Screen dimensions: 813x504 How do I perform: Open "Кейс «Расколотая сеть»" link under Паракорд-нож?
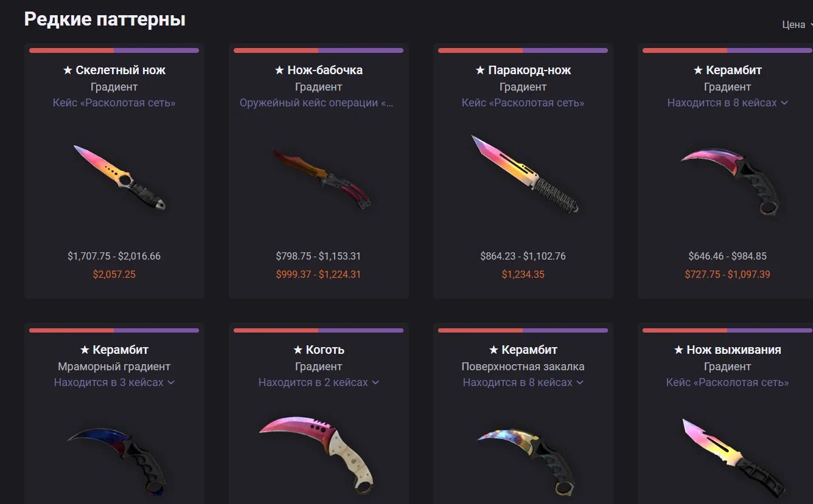[523, 103]
